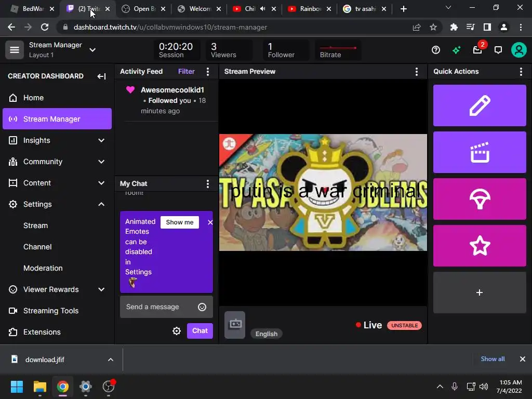Viewport: 532px width, 399px height.
Task: Collapse the Creator Dashboard sidebar
Action: (x=101, y=76)
